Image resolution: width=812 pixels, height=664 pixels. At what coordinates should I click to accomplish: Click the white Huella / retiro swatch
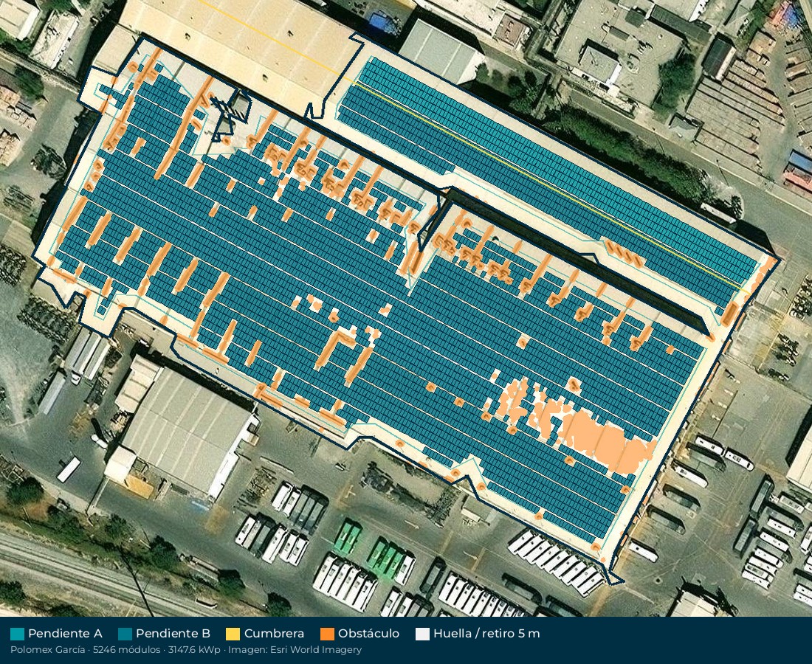[x=422, y=634]
